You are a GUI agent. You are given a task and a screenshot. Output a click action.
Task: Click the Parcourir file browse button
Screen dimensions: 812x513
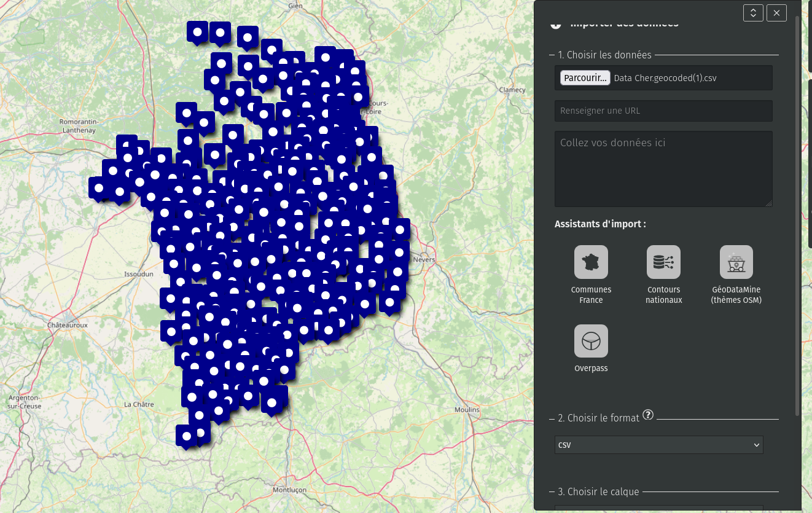coord(585,78)
